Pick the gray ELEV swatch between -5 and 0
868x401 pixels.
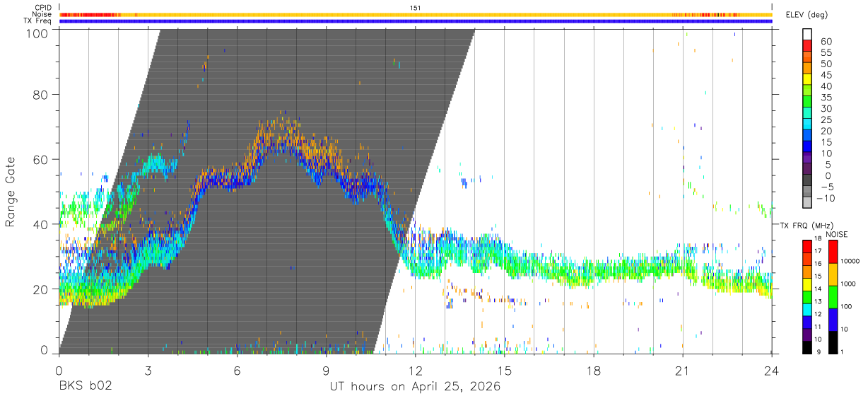(807, 181)
